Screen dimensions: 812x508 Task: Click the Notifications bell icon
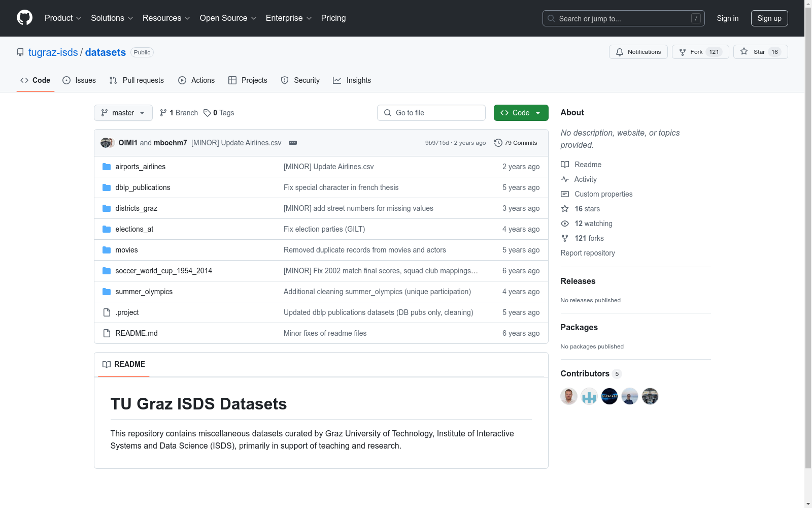(620, 52)
